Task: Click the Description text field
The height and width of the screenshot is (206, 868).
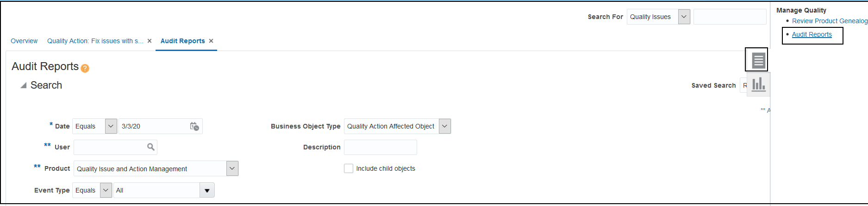Action: point(380,147)
